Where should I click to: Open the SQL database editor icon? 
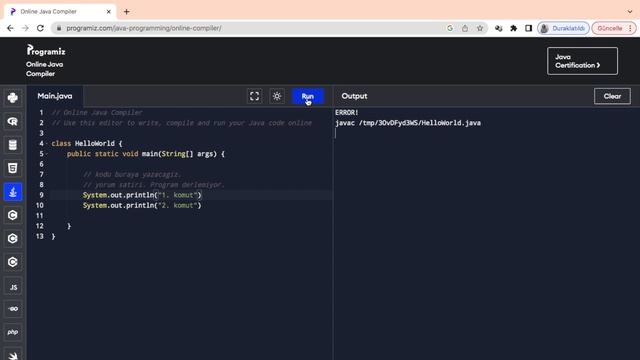13,144
